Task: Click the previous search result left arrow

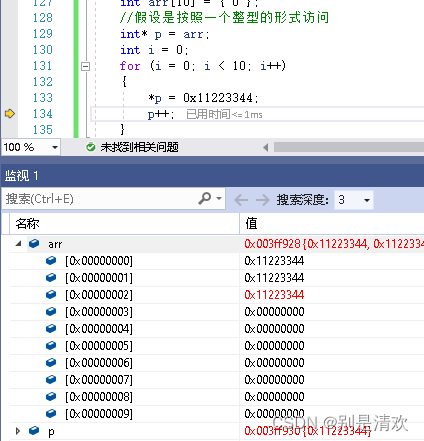Action: [x=241, y=200]
